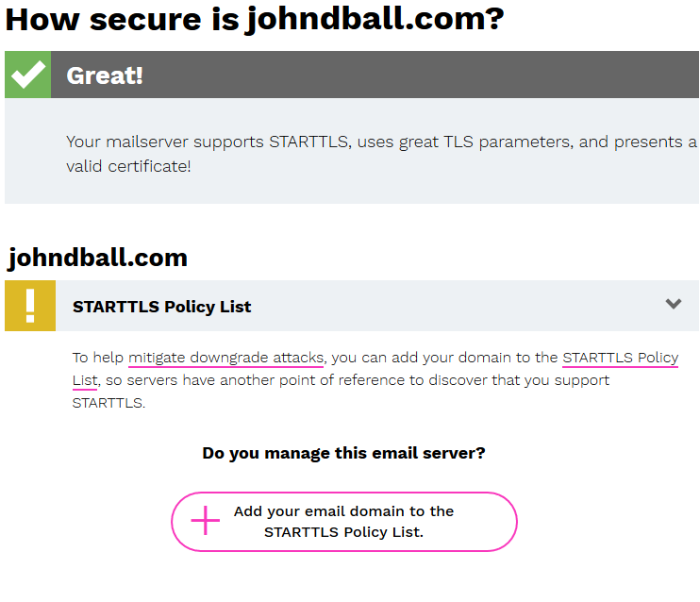Click the To help text starting the paragraph
The width and height of the screenshot is (700, 602).
(x=98, y=358)
